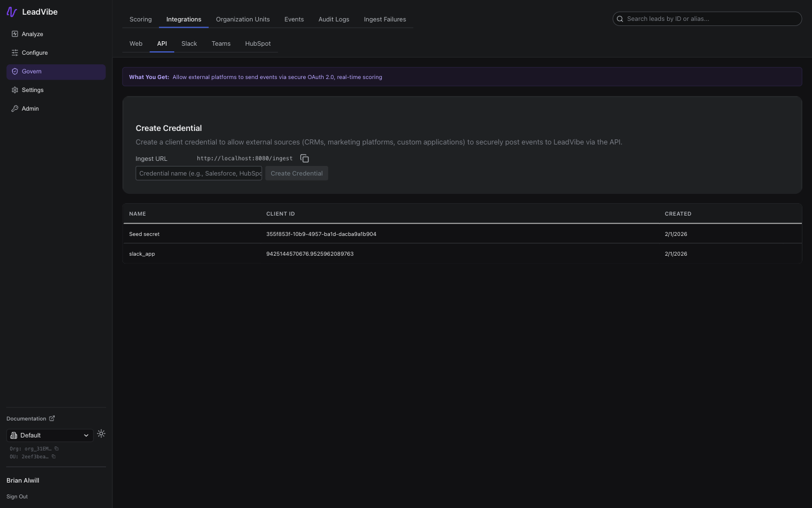
Task: Copy the Ingest URL using the copy icon
Action: (x=304, y=159)
